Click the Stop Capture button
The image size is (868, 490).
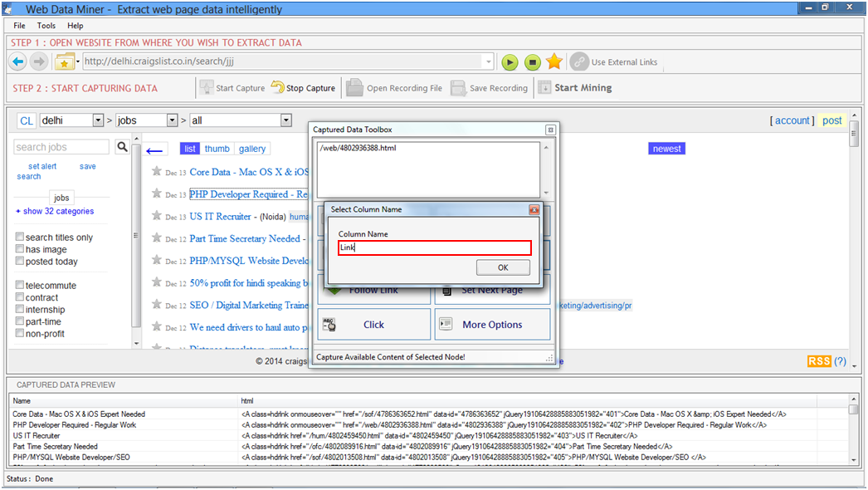pyautogui.click(x=303, y=87)
